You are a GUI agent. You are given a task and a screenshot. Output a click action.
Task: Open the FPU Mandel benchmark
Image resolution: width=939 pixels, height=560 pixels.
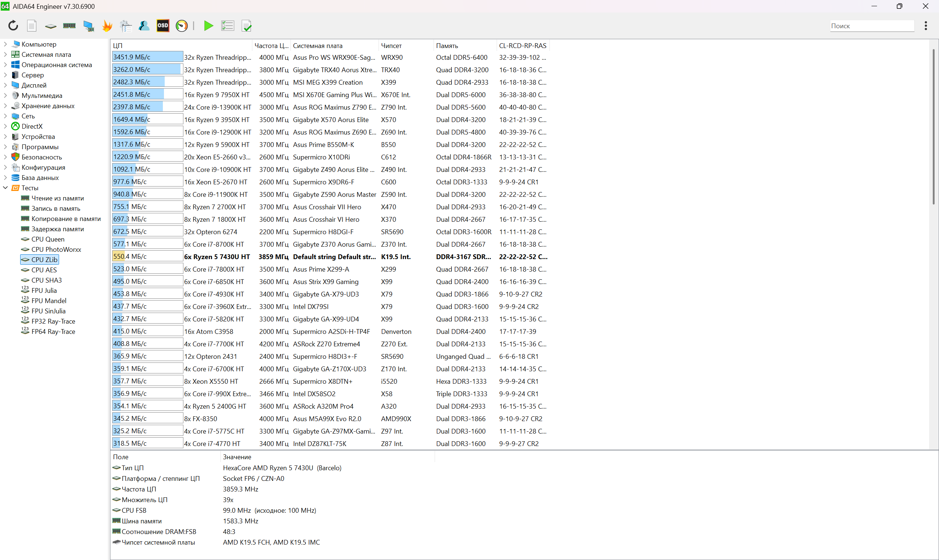click(x=49, y=301)
